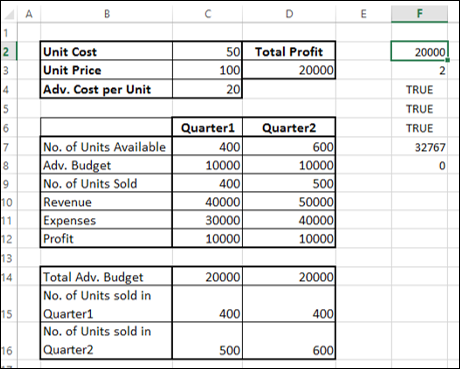
Task: Click the 'Total Adv. Budget' label
Action: (x=106, y=277)
